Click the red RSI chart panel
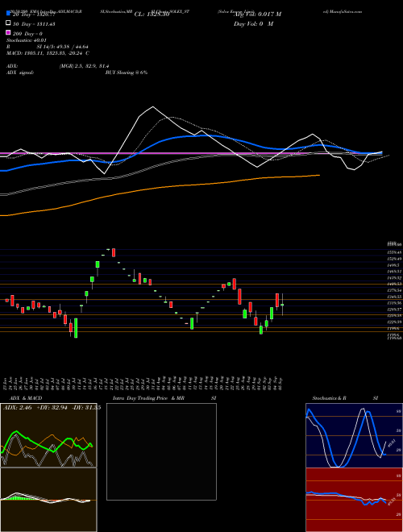 coord(354,500)
